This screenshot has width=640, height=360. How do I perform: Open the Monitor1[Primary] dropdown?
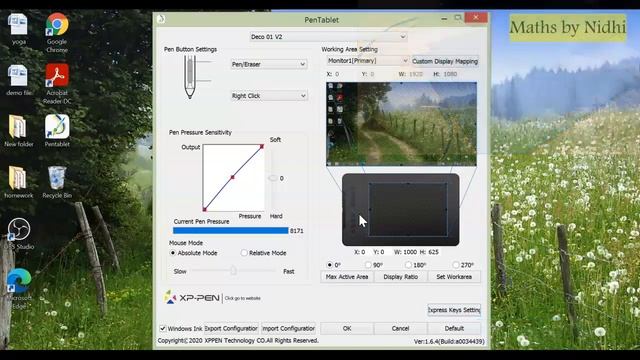pyautogui.click(x=368, y=61)
